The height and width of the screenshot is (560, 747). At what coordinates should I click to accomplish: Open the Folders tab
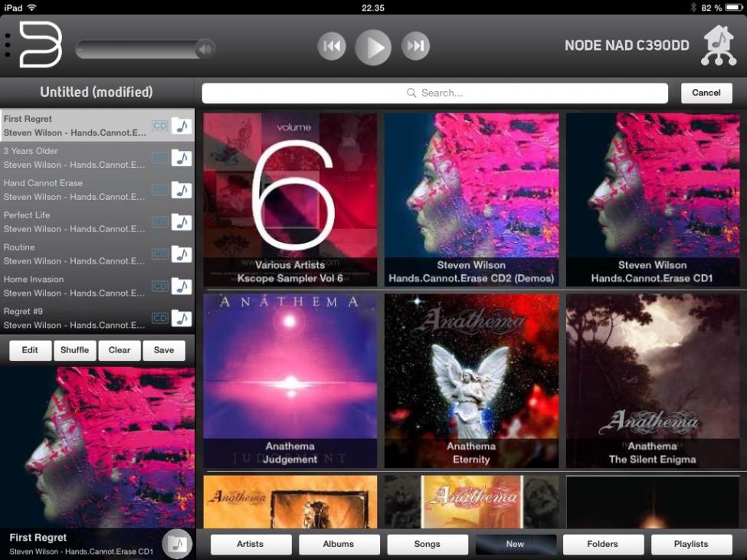click(603, 544)
